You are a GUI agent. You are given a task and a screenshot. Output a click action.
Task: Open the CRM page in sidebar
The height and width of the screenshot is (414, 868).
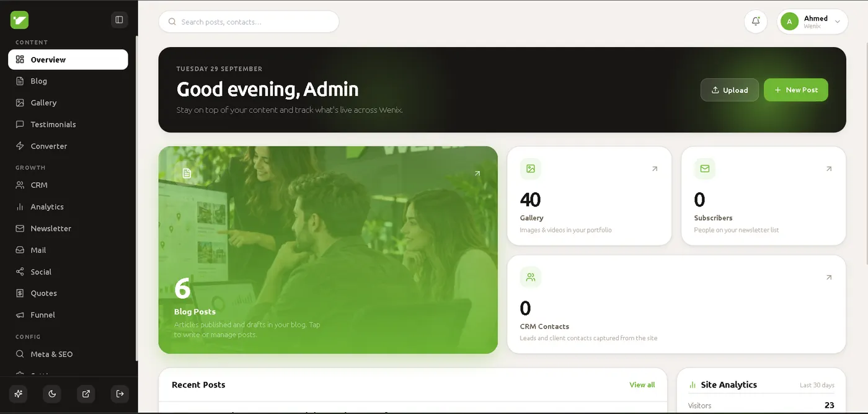(x=68, y=185)
